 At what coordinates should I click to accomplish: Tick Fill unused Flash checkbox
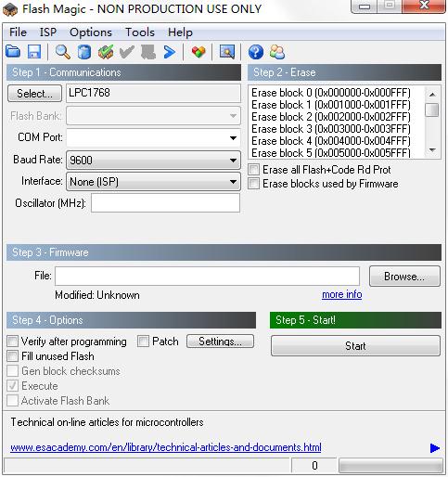13,356
